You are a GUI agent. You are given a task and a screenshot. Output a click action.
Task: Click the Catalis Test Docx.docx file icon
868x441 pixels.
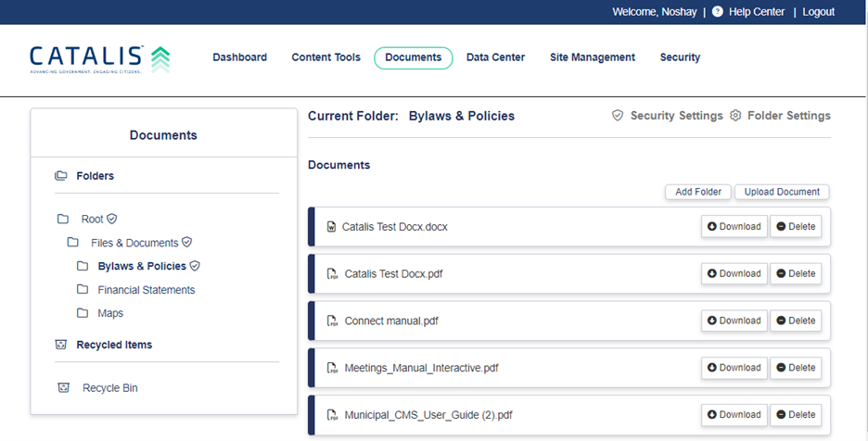(x=331, y=227)
